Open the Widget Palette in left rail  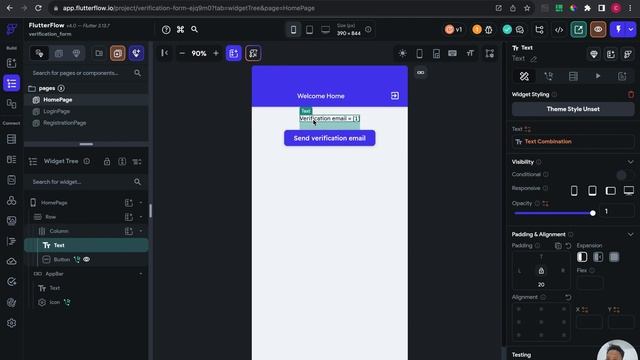11,63
